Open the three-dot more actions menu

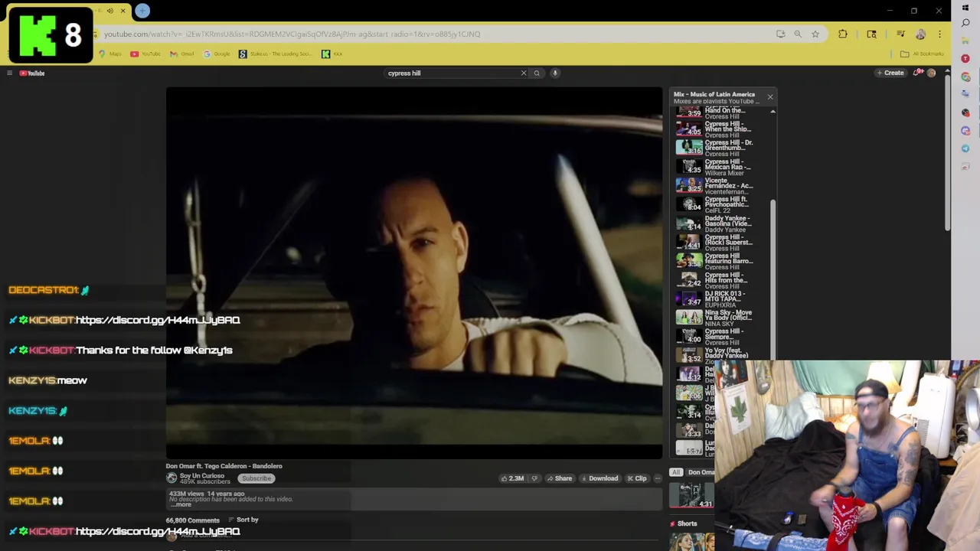pyautogui.click(x=657, y=478)
